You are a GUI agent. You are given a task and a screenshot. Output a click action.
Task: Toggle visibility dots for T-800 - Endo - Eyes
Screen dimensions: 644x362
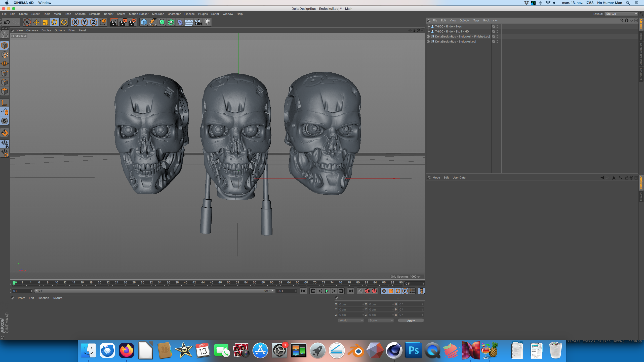[497, 26]
